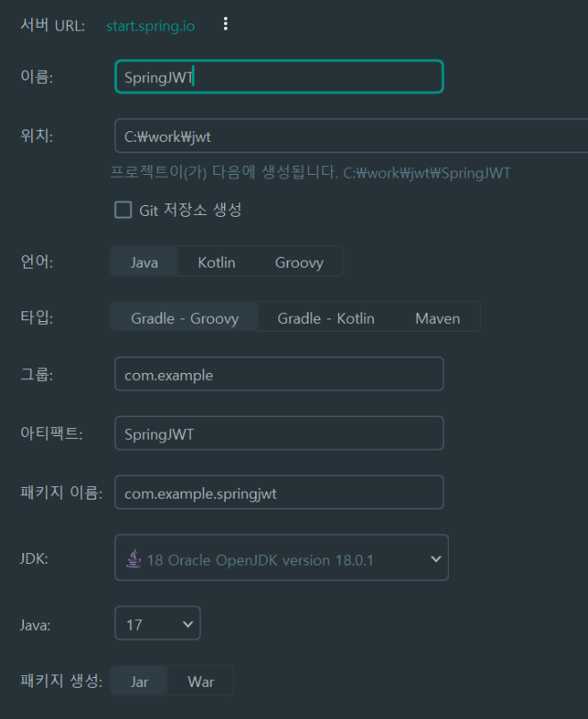This screenshot has width=588, height=719.
Task: Open the JDK selection dropdown
Action: [281, 558]
